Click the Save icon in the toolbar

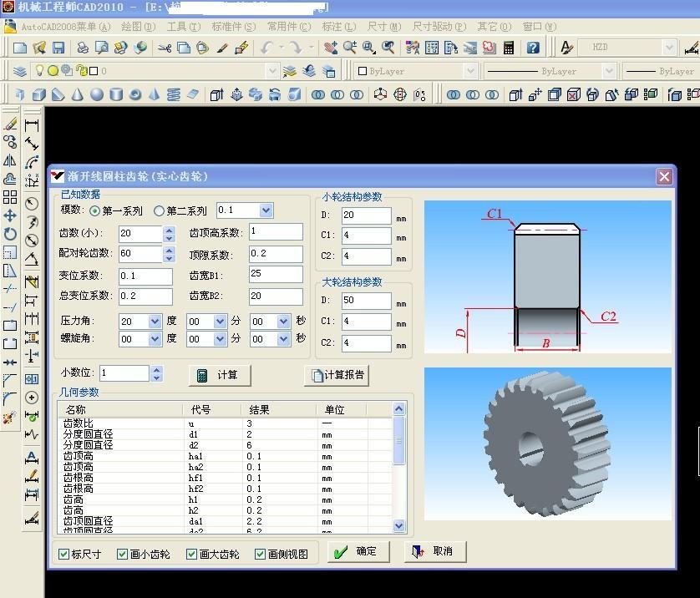tap(58, 48)
